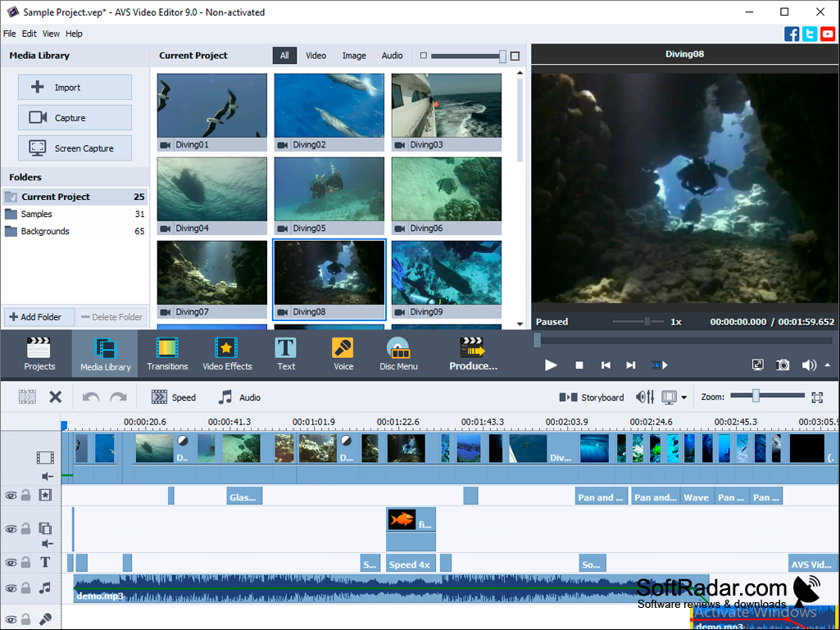Switch preview to full screen

[x=757, y=365]
